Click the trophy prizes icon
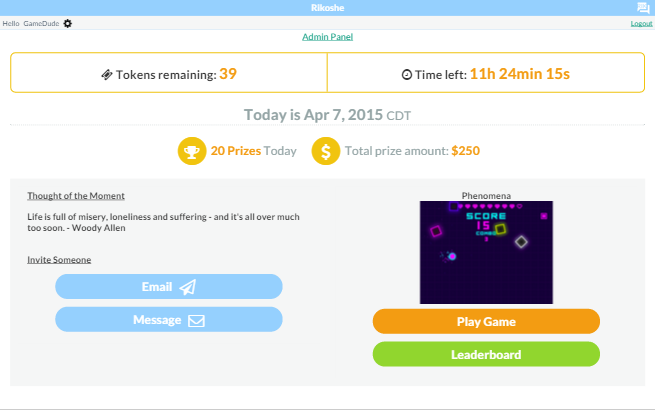This screenshot has height=410, width=655. tap(192, 151)
